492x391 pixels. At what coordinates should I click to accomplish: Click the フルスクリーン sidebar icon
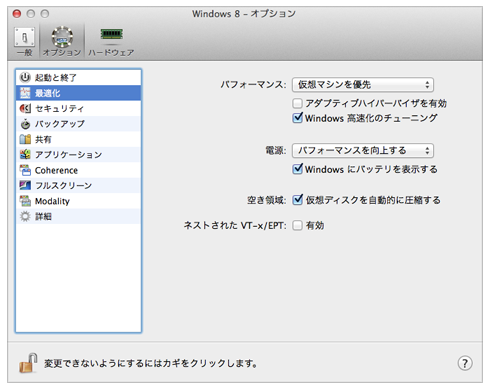(25, 185)
